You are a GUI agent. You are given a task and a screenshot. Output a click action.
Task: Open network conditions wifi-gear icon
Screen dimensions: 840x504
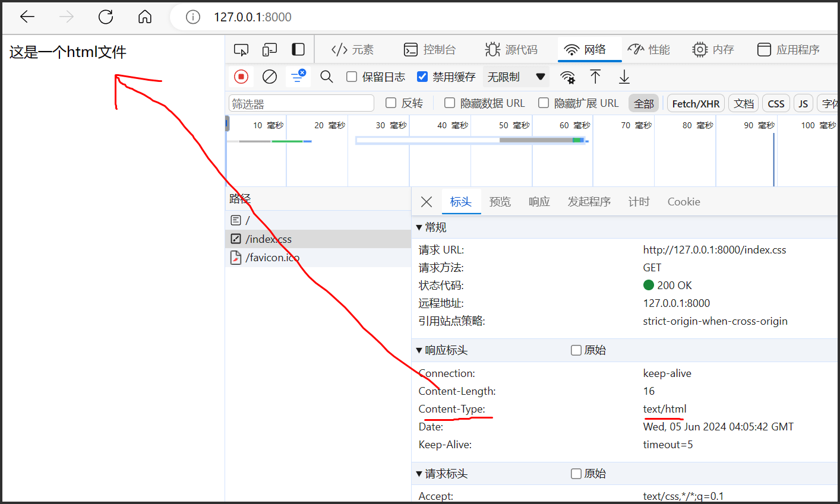[567, 77]
